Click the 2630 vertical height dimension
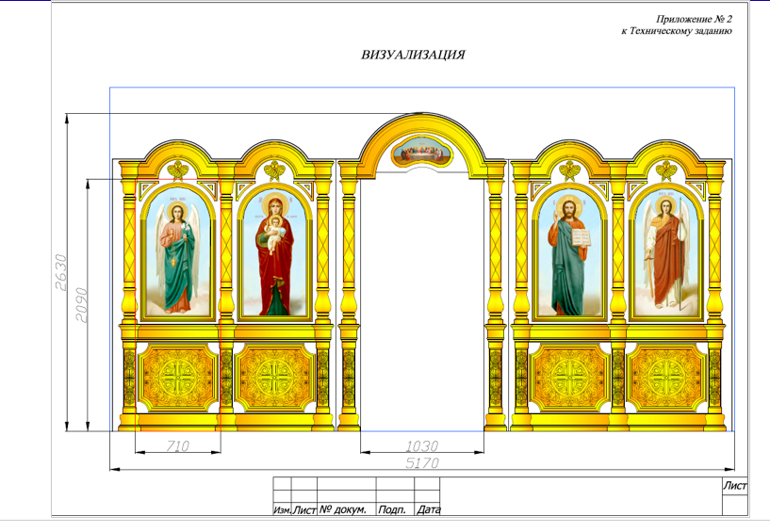 pyautogui.click(x=60, y=273)
